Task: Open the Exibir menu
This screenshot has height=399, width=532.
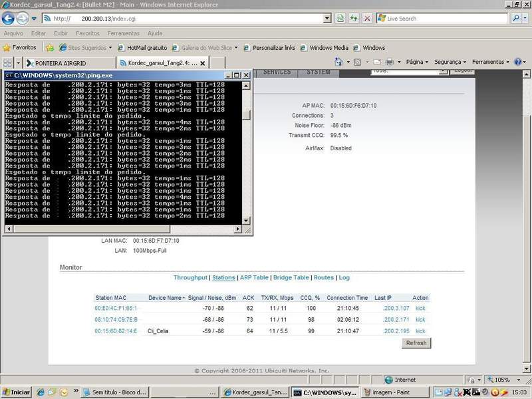Action: click(x=61, y=33)
